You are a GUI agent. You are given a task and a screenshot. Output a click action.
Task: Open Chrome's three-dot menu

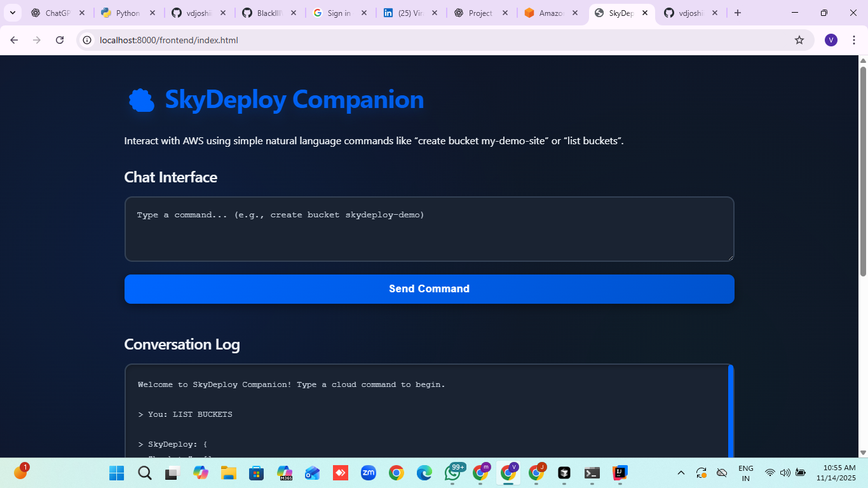pyautogui.click(x=853, y=40)
